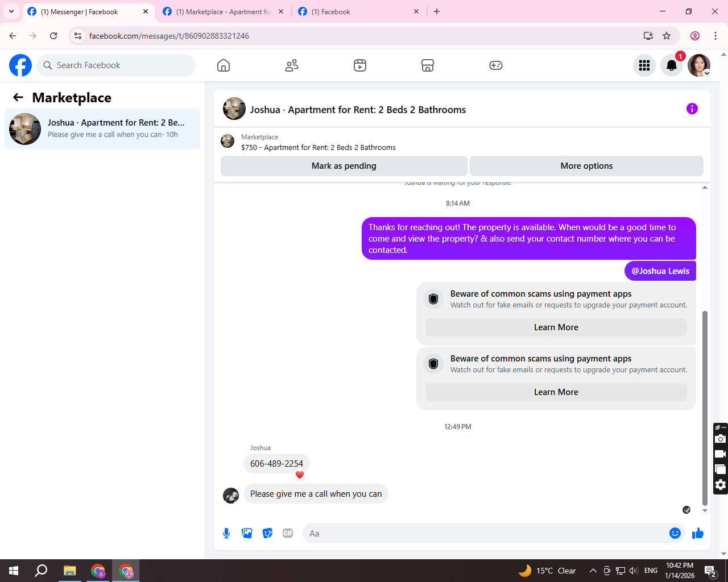The height and width of the screenshot is (582, 728).
Task: Click video record icon in side toolbar
Action: click(x=721, y=454)
